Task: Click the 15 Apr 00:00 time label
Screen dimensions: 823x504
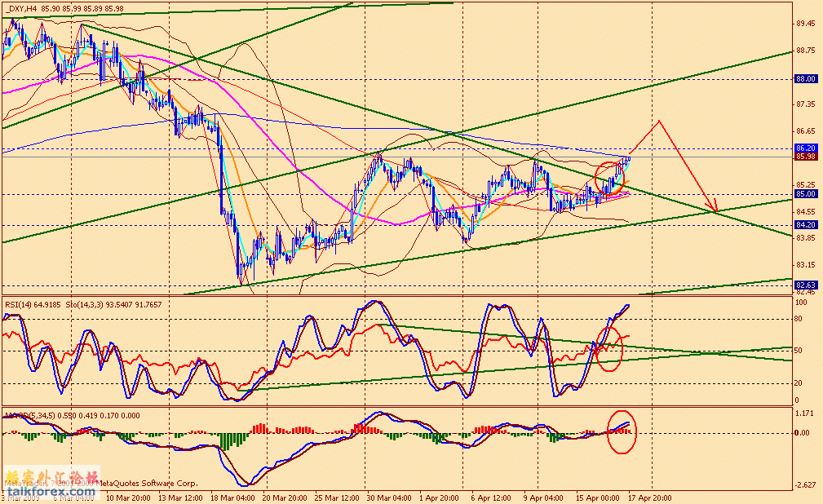Action: click(597, 497)
